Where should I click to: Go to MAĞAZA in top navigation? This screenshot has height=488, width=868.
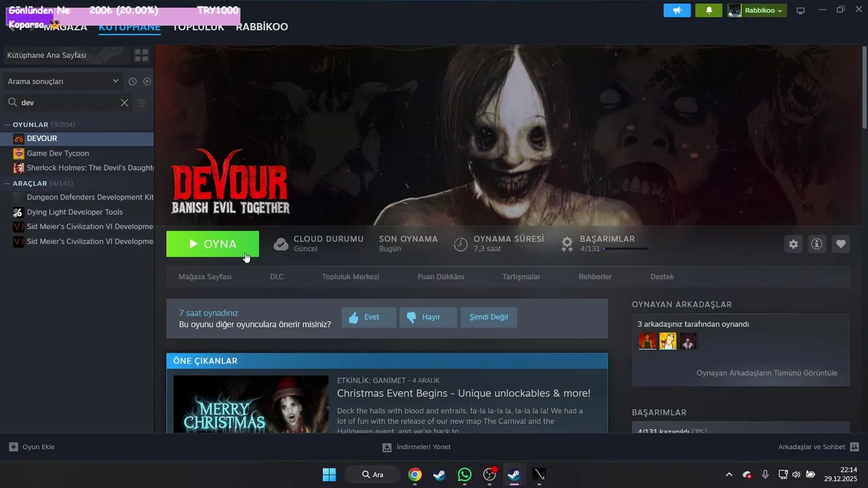[65, 27]
